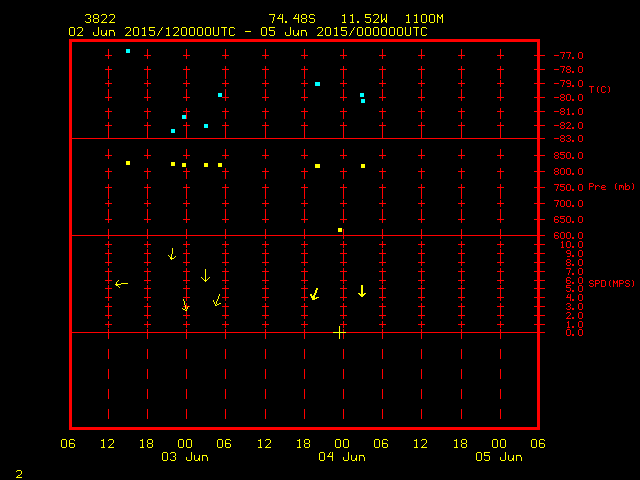The width and height of the screenshot is (640, 480).
Task: Click the Pre (mb) axis label
Action: [x=611, y=187]
